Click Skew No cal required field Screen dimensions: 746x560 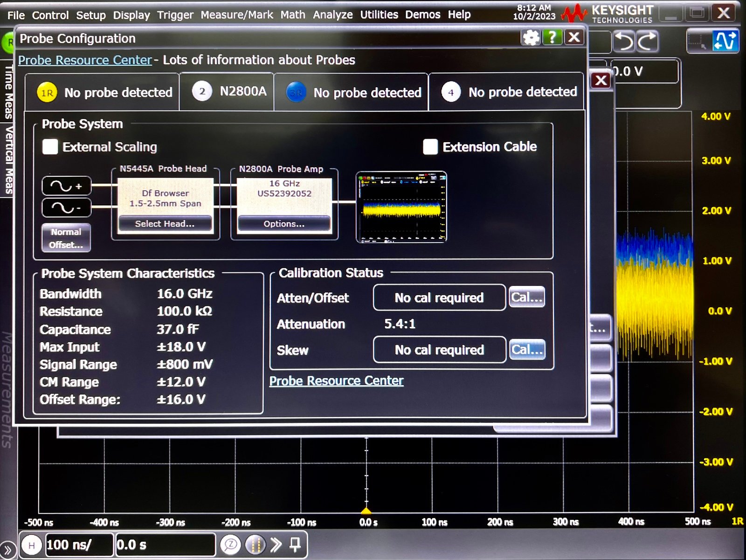coord(440,350)
